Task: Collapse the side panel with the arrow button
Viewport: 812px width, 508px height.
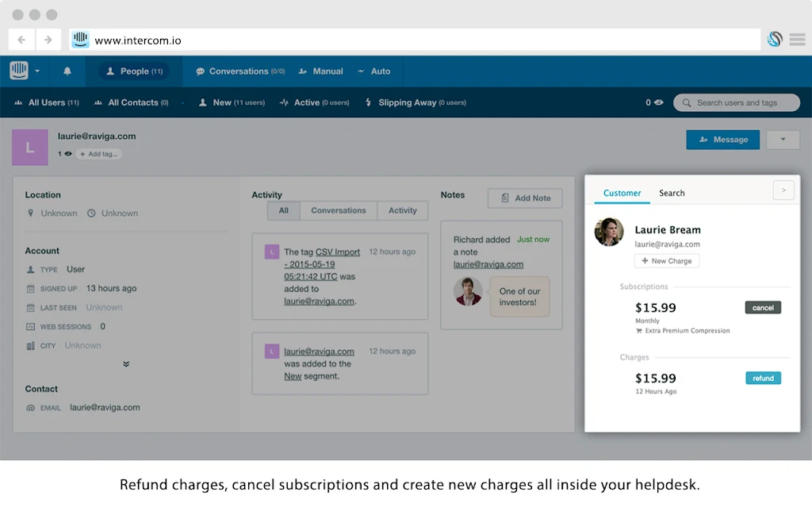Action: click(x=783, y=190)
